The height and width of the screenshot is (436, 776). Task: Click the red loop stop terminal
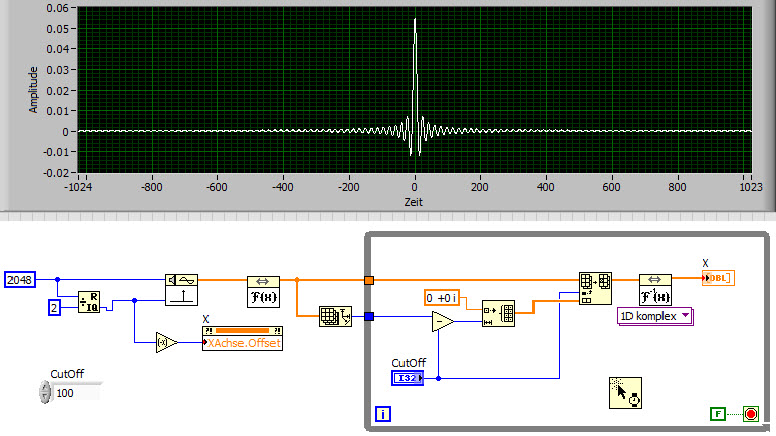751,414
